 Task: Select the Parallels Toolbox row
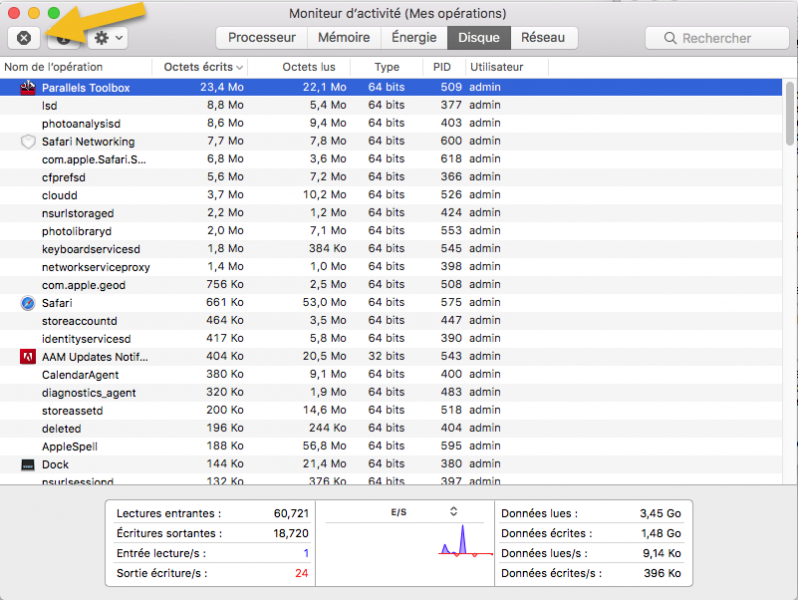391,88
